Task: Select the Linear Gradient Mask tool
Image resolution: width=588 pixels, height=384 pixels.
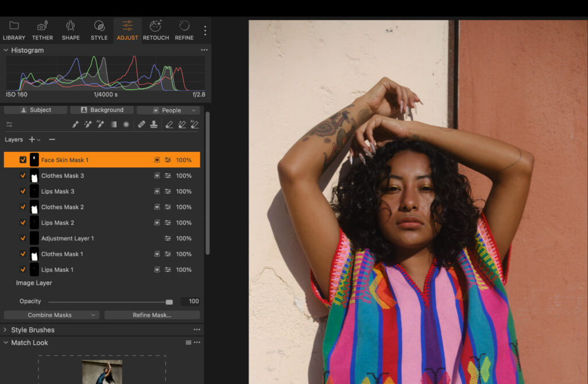Action: pyautogui.click(x=113, y=124)
